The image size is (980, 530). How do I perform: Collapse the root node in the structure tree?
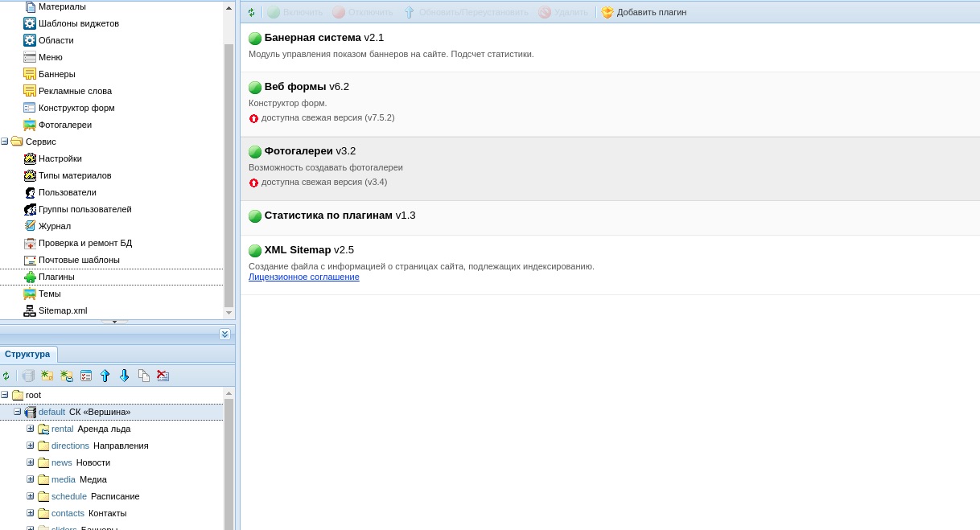(x=5, y=395)
